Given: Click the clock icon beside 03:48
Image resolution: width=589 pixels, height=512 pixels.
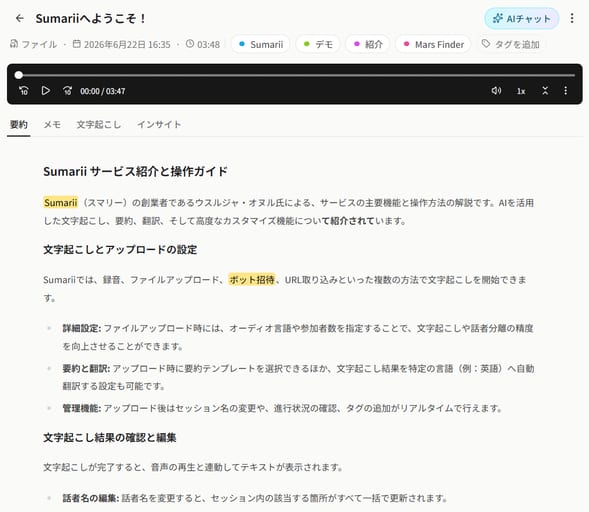Looking at the screenshot, I should click(190, 44).
